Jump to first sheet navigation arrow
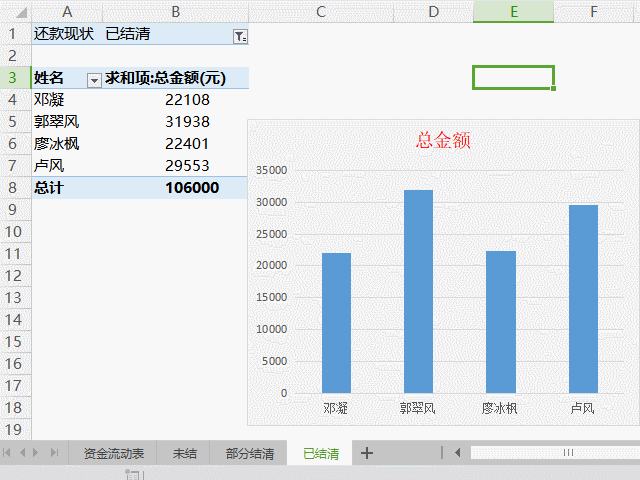 click(x=7, y=453)
